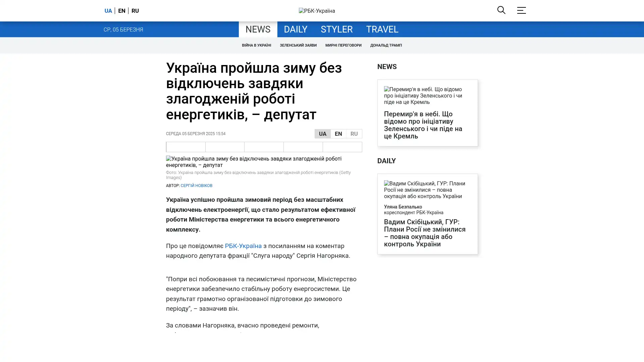Open the Вадим Скібіцький interview card
Viewport: 644px width, 362px height.
pyautogui.click(x=424, y=233)
